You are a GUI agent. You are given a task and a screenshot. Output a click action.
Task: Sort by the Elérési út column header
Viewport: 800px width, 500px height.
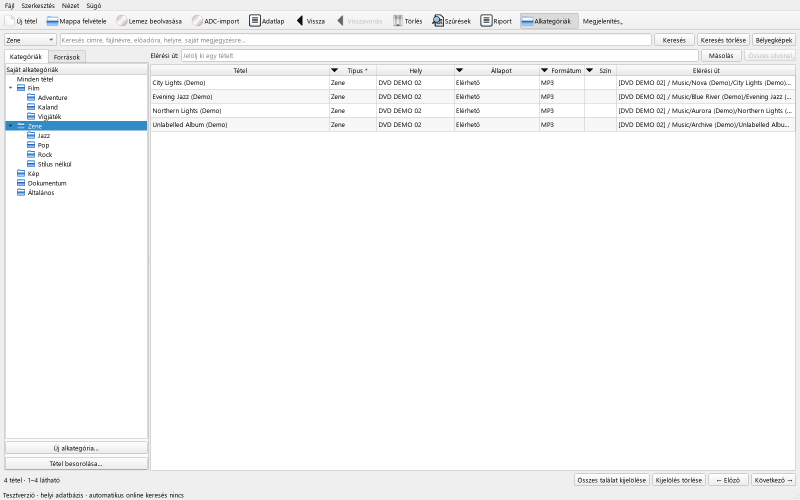(x=706, y=70)
